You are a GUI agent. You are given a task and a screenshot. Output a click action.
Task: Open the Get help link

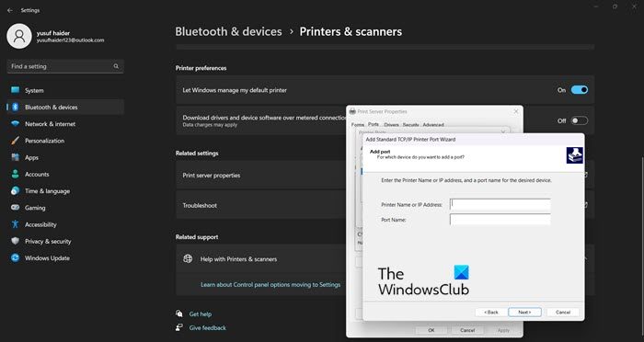pyautogui.click(x=201, y=314)
